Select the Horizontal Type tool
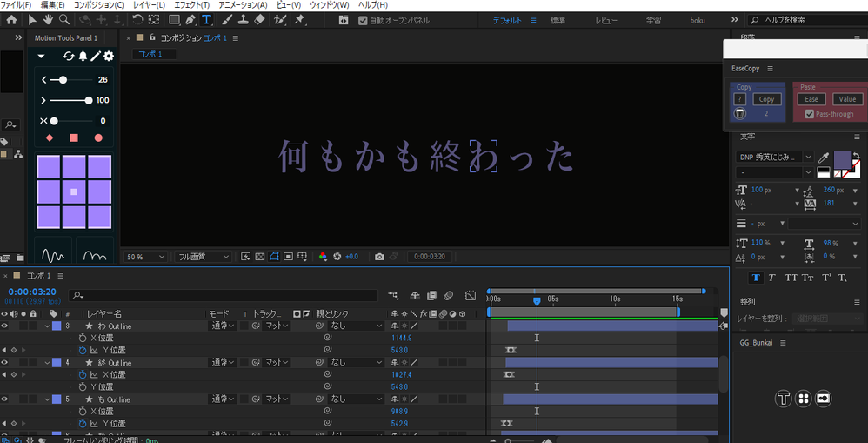Image resolution: width=868 pixels, height=443 pixels. (x=206, y=20)
